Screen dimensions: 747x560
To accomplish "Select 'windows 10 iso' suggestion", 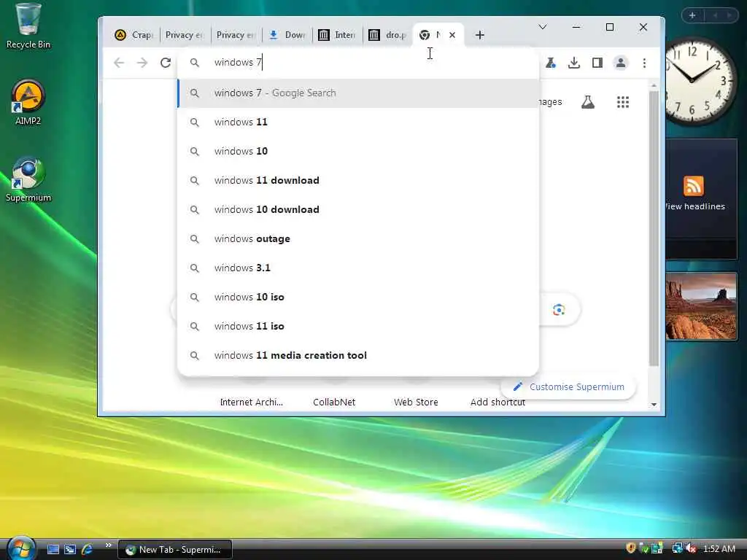I will click(x=357, y=297).
